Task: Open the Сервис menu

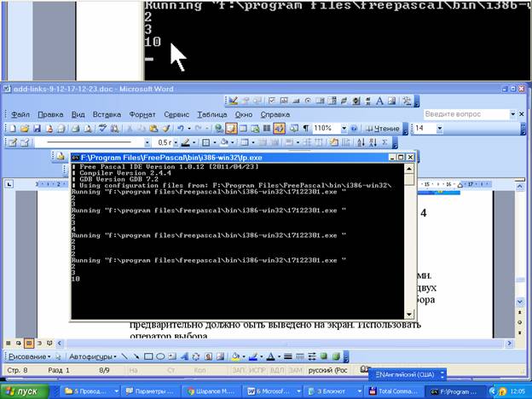Action: click(176, 115)
